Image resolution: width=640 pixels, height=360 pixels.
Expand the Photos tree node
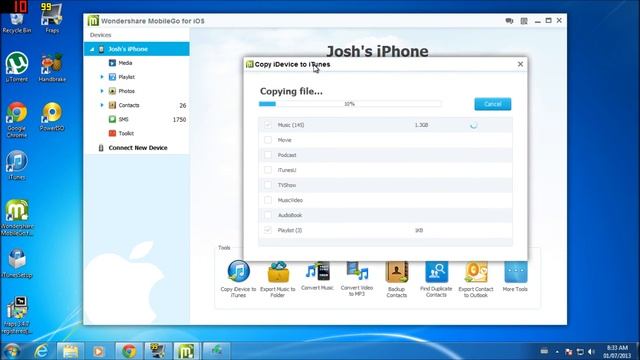102,91
